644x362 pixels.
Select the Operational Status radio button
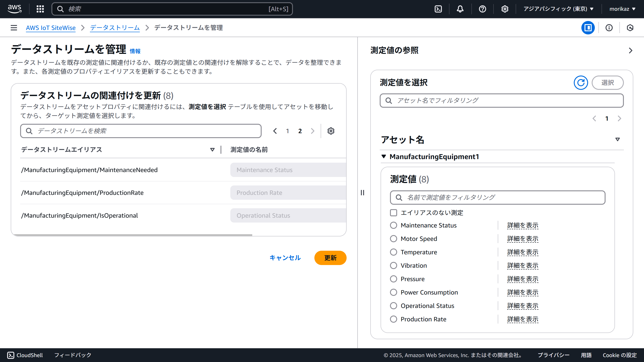tap(394, 306)
